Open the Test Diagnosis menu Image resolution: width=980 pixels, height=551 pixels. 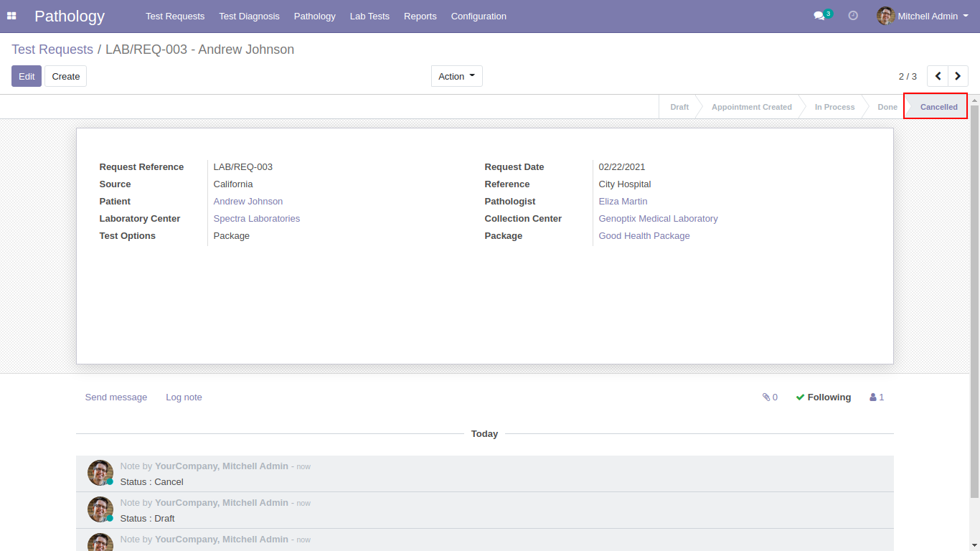(x=249, y=16)
